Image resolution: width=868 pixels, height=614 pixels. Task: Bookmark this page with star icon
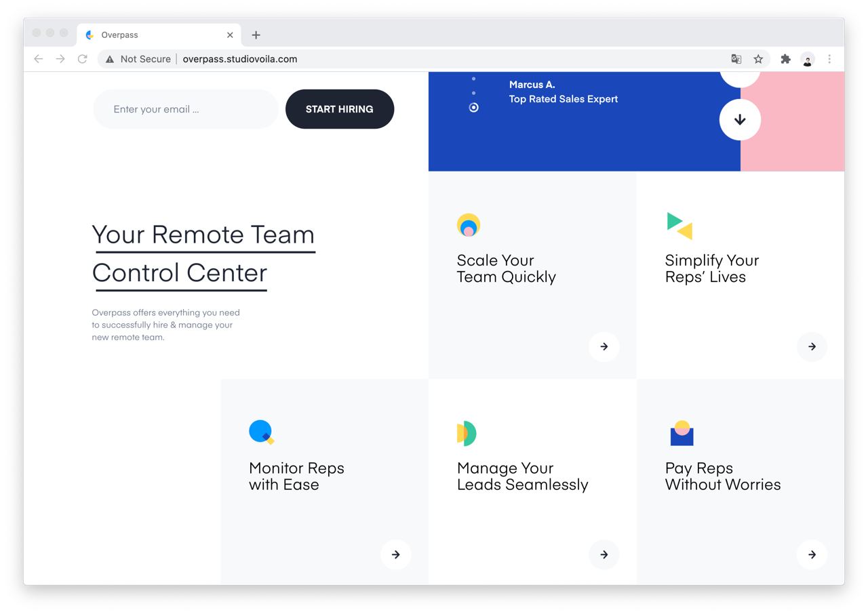click(758, 59)
